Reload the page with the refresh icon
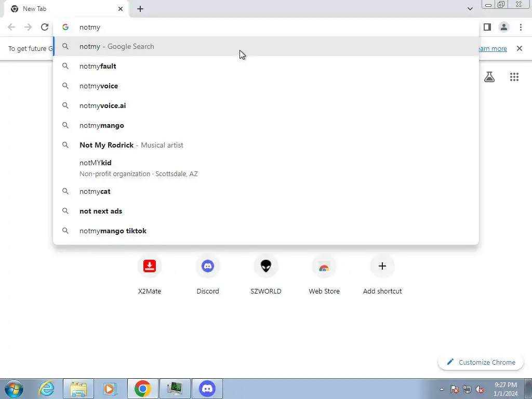 (45, 27)
